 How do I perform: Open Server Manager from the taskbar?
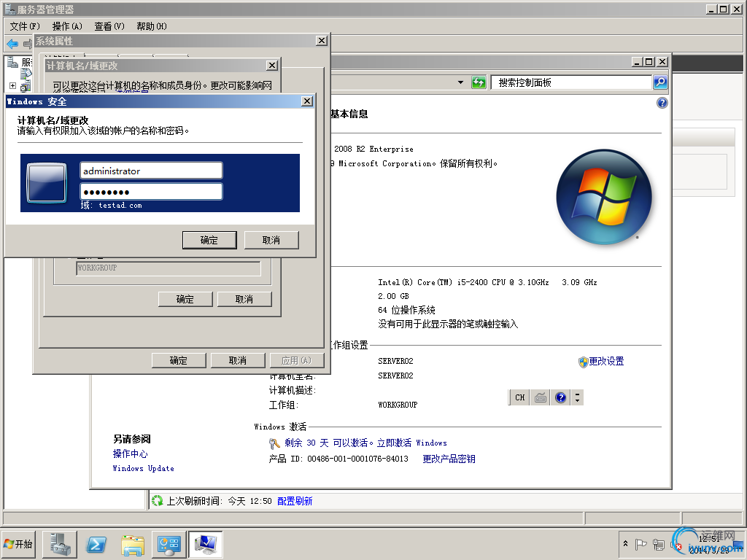pos(58,544)
